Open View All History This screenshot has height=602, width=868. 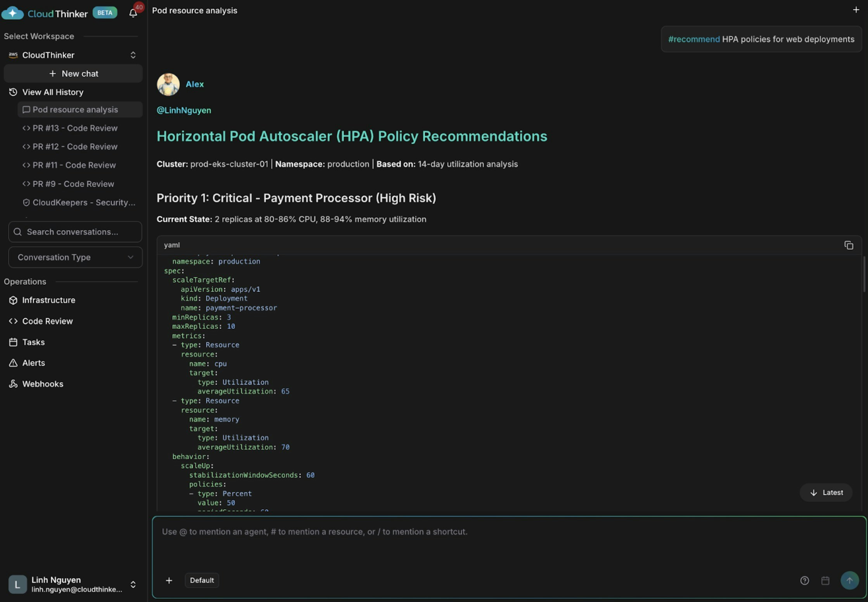pyautogui.click(x=53, y=92)
